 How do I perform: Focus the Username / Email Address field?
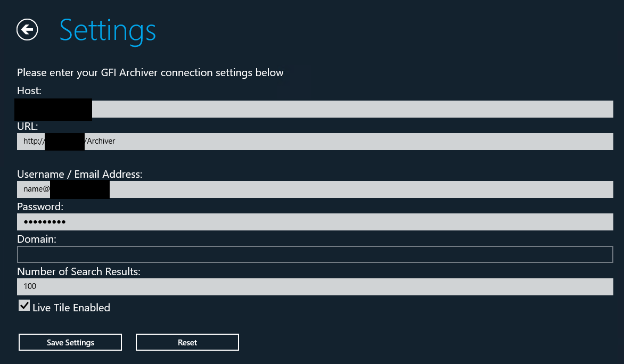[x=315, y=189]
